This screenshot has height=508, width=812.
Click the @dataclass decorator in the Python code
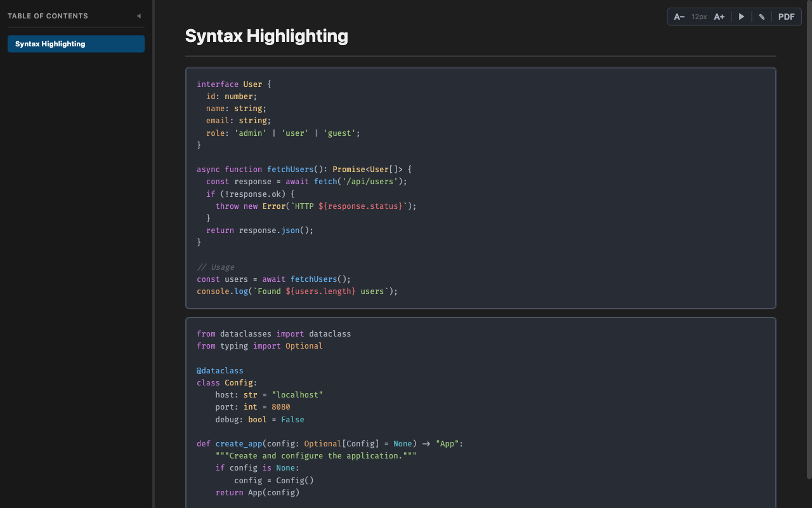pos(219,370)
